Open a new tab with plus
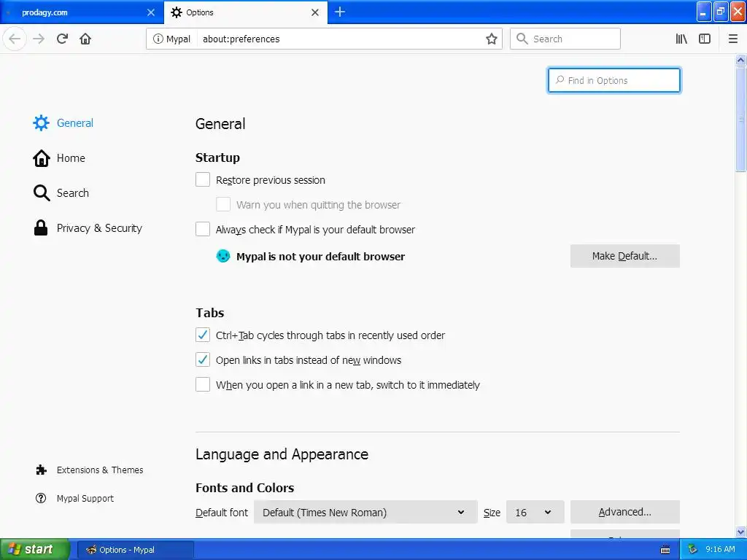Image resolution: width=747 pixels, height=560 pixels. (340, 12)
